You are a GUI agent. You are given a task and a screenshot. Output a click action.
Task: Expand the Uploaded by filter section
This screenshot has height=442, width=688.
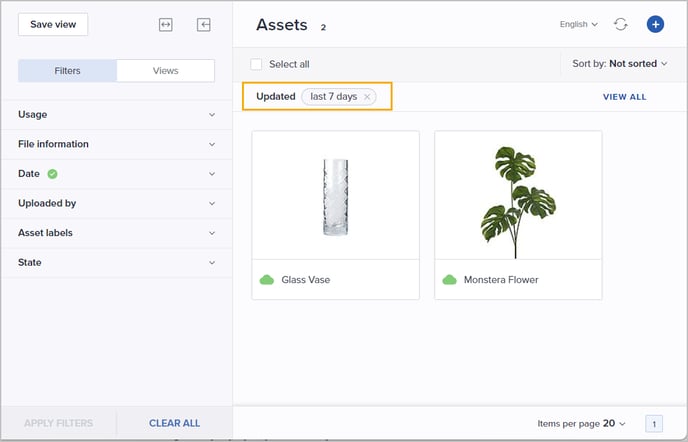[x=117, y=203]
